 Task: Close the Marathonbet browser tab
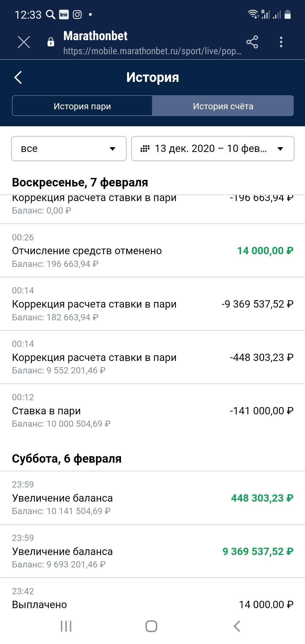(x=24, y=42)
